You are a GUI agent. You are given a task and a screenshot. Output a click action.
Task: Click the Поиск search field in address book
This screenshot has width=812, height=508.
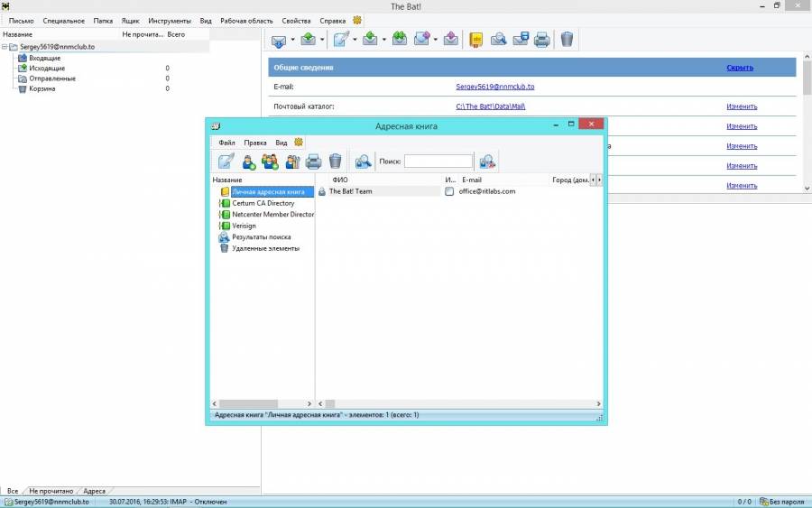tap(438, 162)
